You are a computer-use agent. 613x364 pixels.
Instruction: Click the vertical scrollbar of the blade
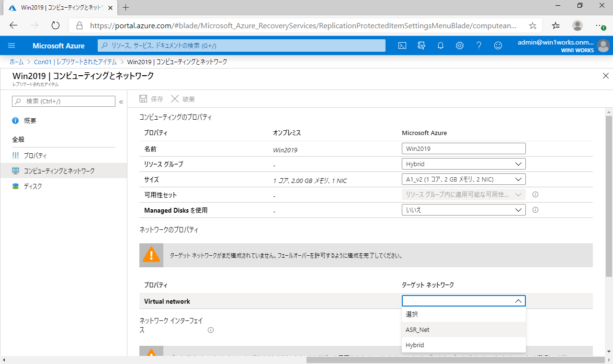(x=609, y=196)
